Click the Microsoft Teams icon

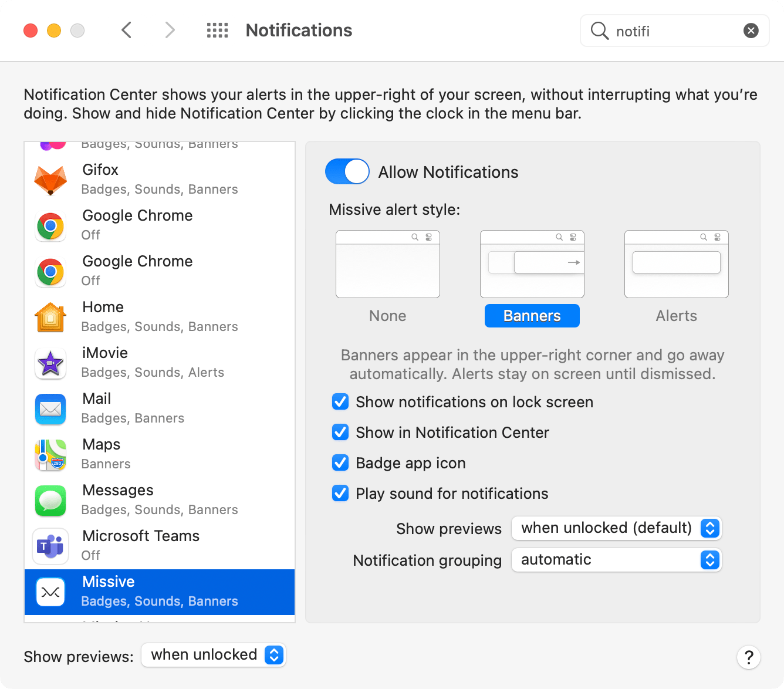[50, 546]
